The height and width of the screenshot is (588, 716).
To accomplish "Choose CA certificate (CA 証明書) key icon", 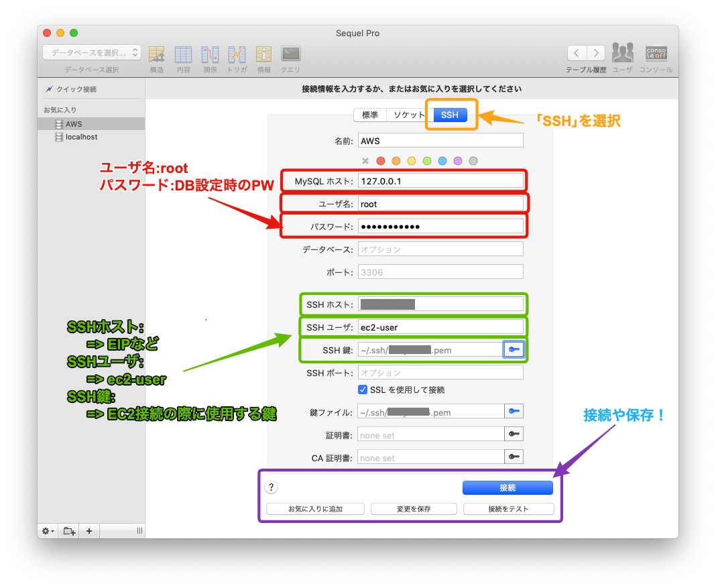I will click(514, 457).
